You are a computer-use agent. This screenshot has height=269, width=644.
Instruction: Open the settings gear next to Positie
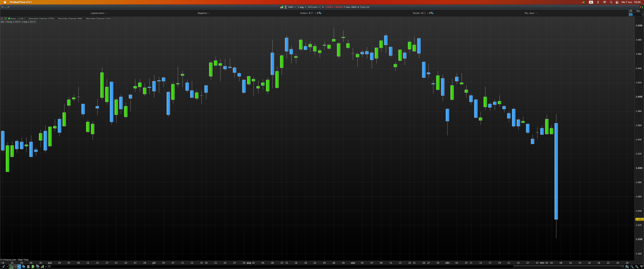coord(432,13)
